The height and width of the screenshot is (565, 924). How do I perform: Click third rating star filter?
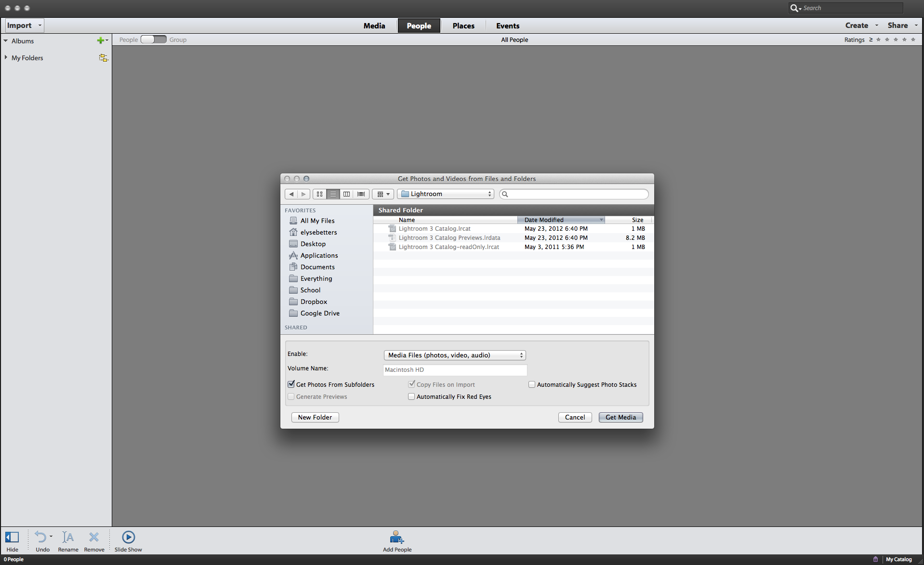coord(896,39)
